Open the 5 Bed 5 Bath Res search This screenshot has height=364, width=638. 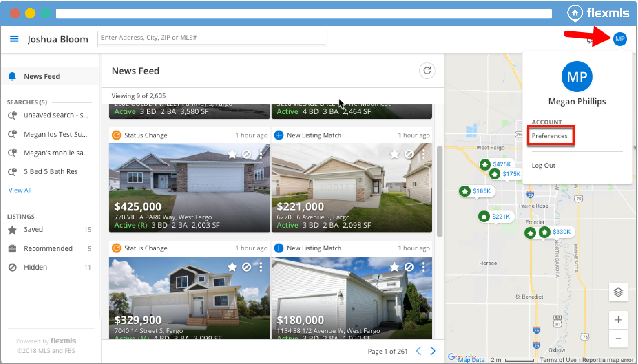tap(51, 172)
